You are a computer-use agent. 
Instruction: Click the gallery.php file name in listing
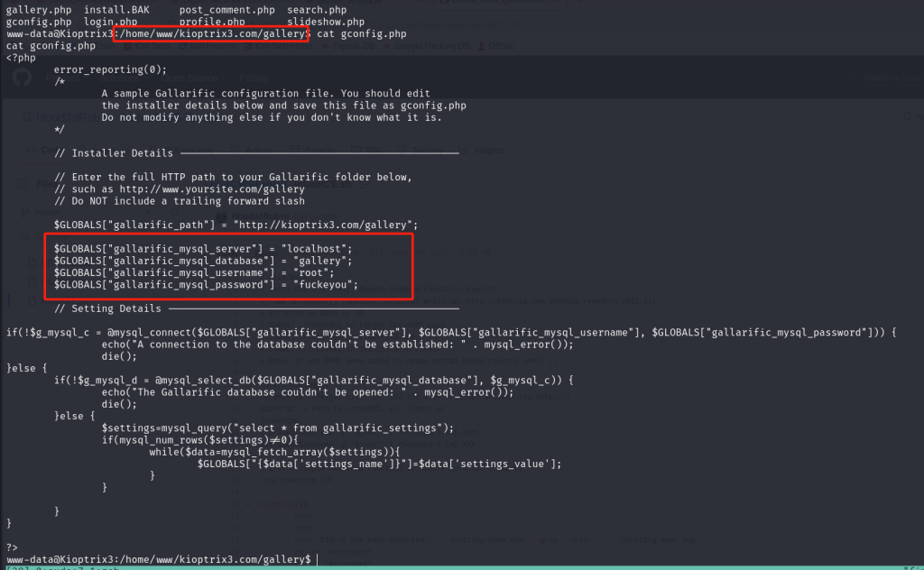[39, 10]
